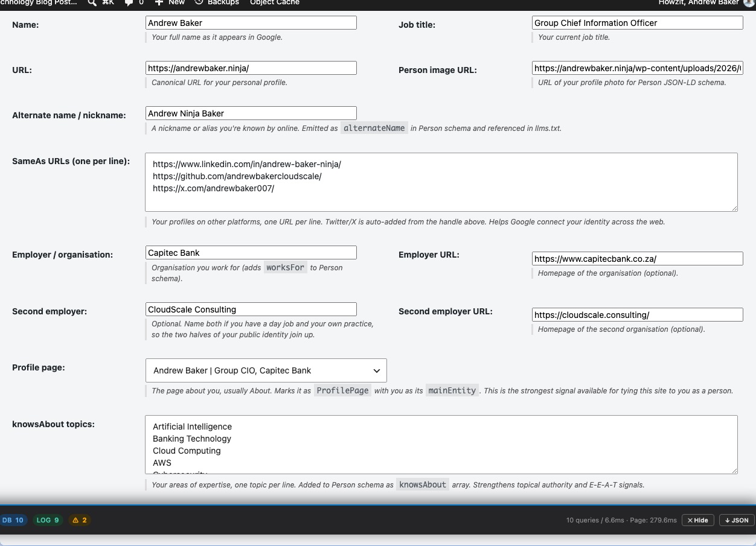
Task: Click the x.com URL line in SameAs
Action: (213, 188)
